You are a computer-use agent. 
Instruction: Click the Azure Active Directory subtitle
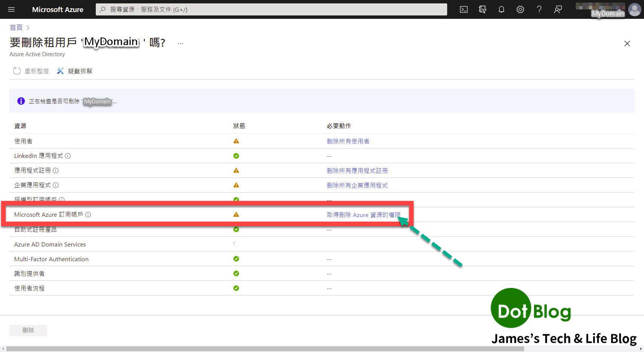point(37,54)
